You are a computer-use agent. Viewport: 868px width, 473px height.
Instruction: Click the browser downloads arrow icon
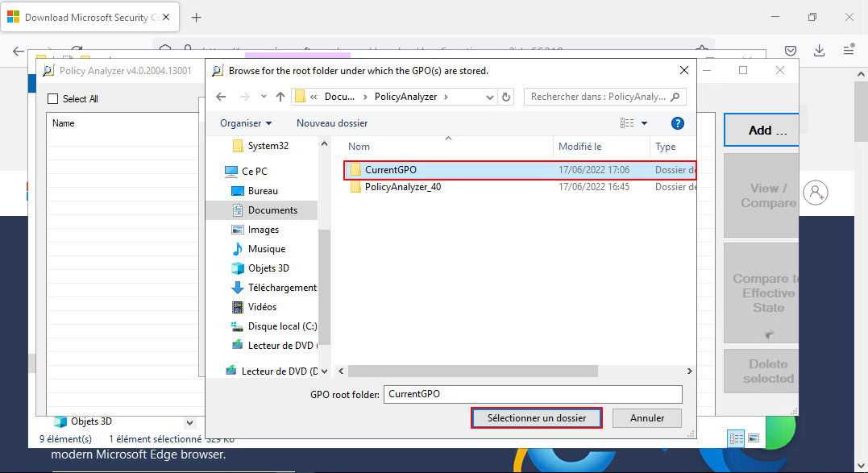(x=820, y=50)
